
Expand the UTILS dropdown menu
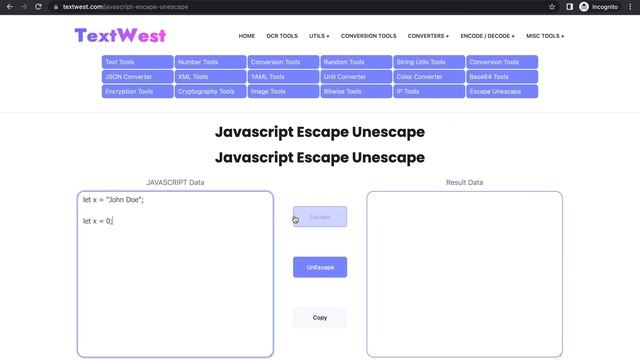(x=319, y=36)
